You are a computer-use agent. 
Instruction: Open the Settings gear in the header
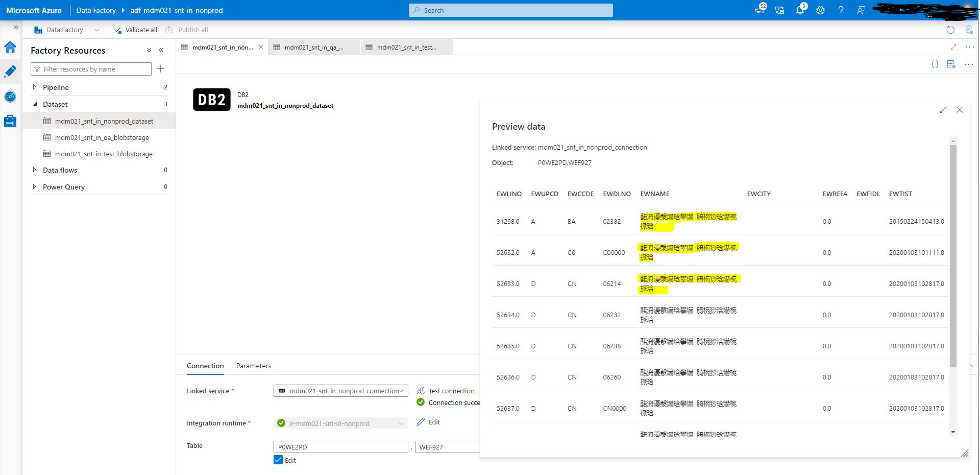[820, 10]
